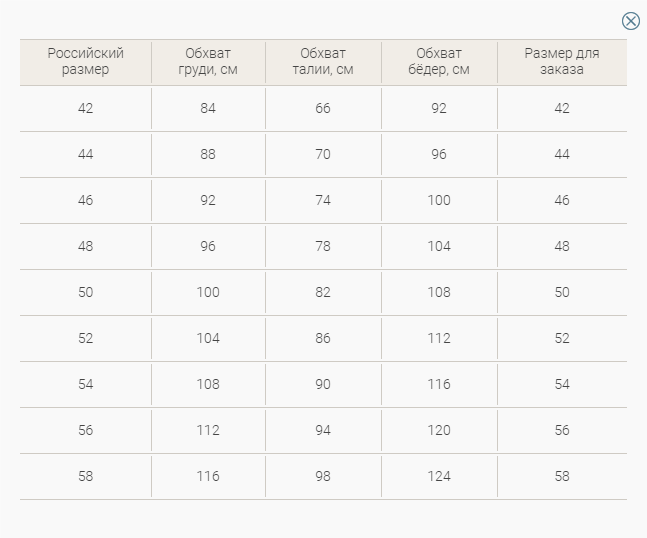The image size is (647, 538).
Task: Click the Обхват груди, см header
Action: pos(208,61)
